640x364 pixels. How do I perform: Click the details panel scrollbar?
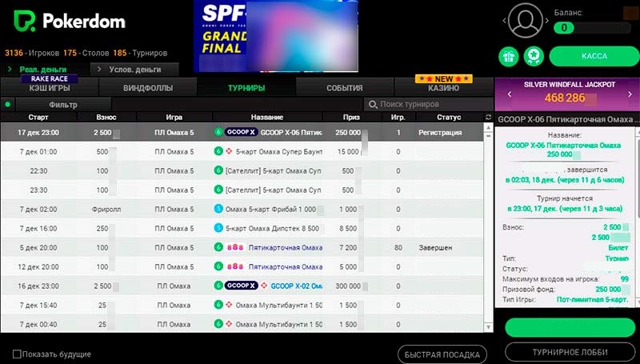pyautogui.click(x=638, y=216)
